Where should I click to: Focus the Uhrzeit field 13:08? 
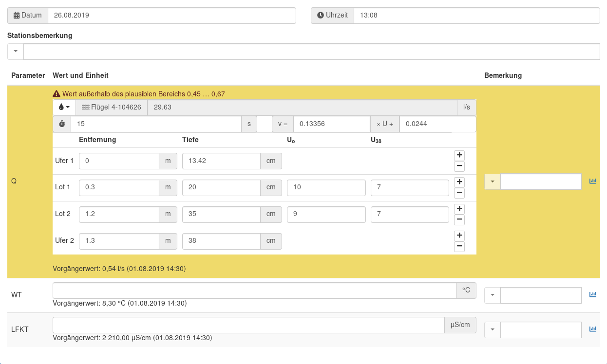(477, 15)
